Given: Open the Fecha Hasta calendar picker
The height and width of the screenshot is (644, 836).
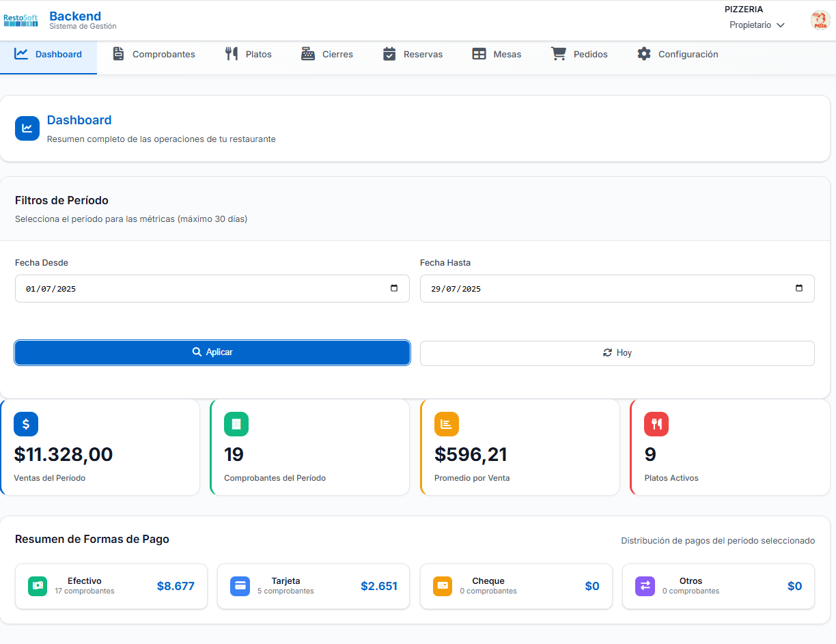Looking at the screenshot, I should 799,288.
